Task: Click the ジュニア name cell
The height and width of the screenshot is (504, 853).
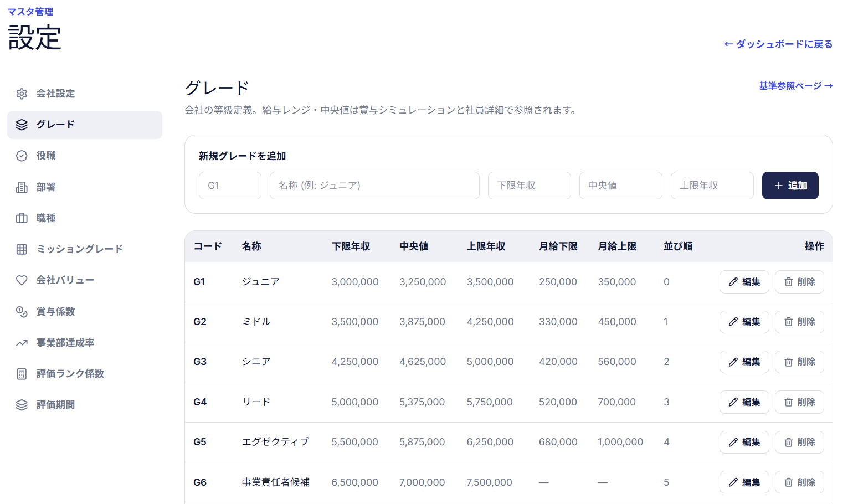Action: (261, 282)
